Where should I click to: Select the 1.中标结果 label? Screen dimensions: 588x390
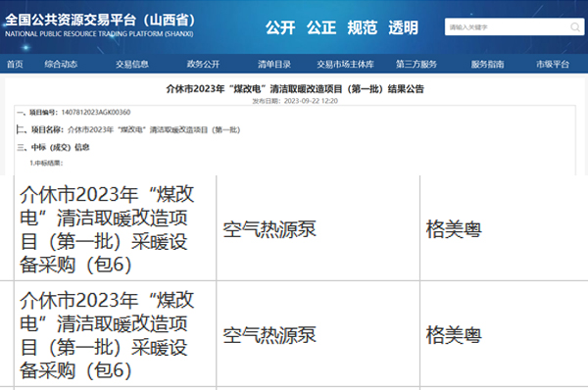46,163
